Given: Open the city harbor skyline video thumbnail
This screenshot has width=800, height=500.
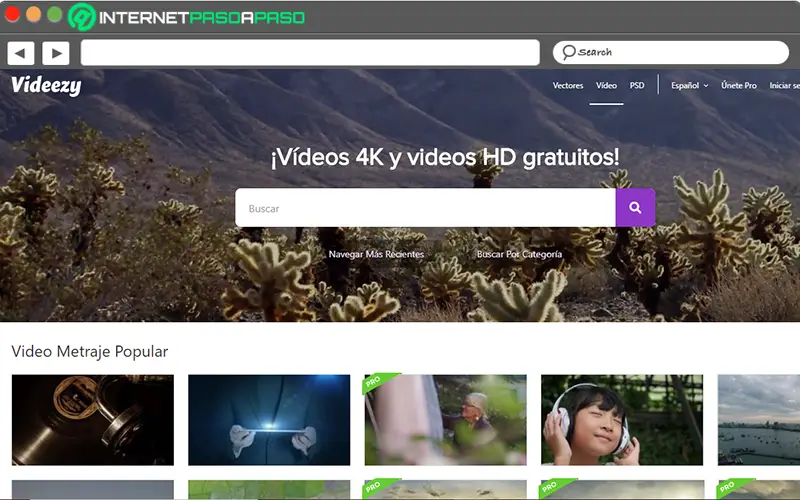Looking at the screenshot, I should [x=759, y=420].
